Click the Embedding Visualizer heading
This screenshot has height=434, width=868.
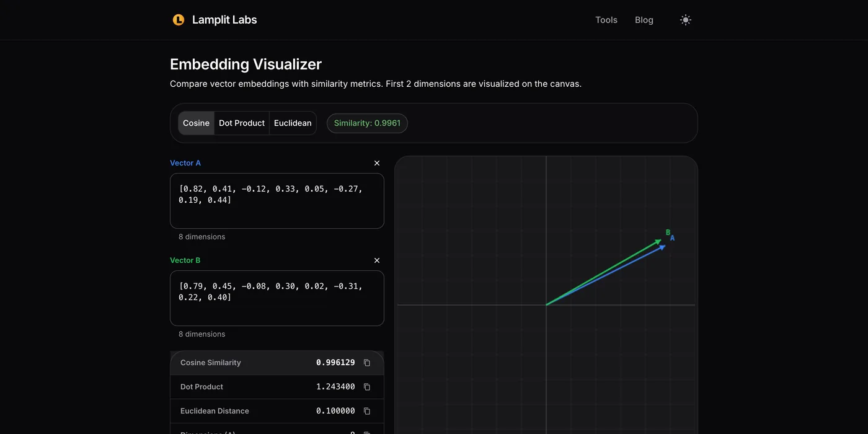click(246, 64)
